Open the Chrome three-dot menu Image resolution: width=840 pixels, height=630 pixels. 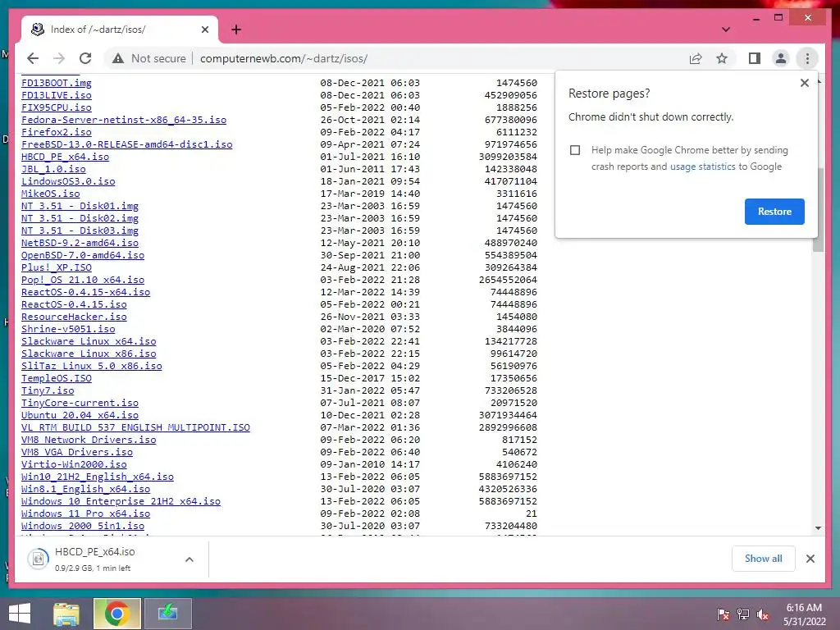807,58
